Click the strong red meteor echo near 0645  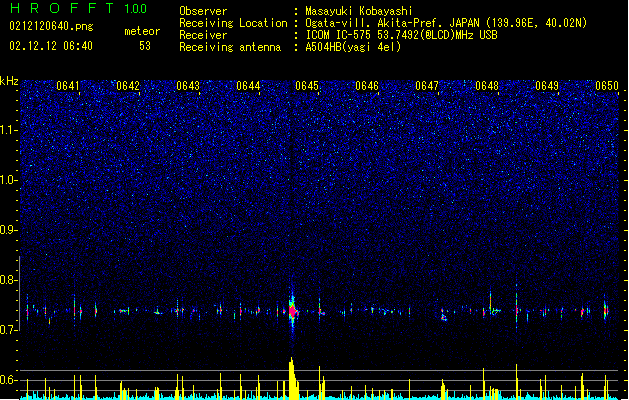tap(293, 311)
